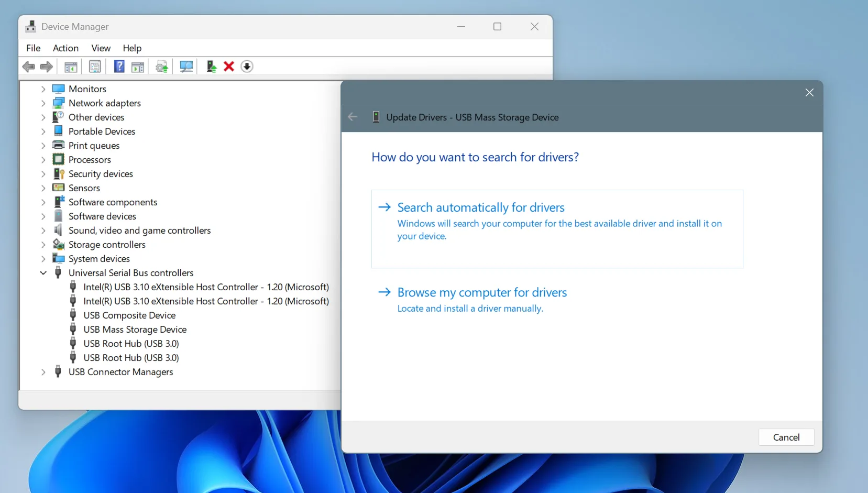Expand the Portable Devices node
This screenshot has width=868, height=493.
(43, 132)
